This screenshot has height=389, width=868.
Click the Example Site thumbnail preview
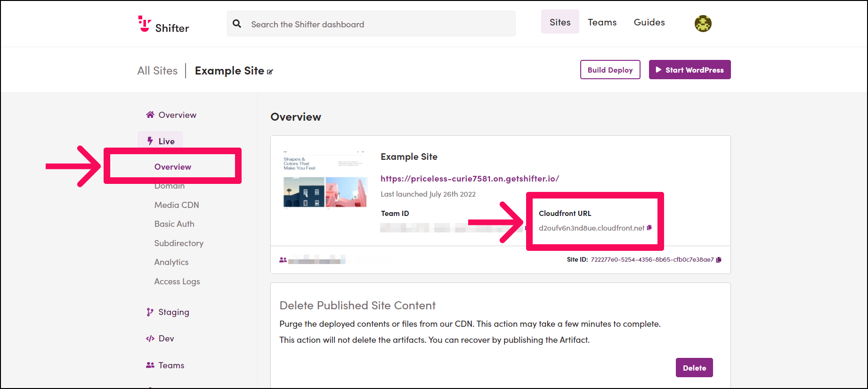325,179
